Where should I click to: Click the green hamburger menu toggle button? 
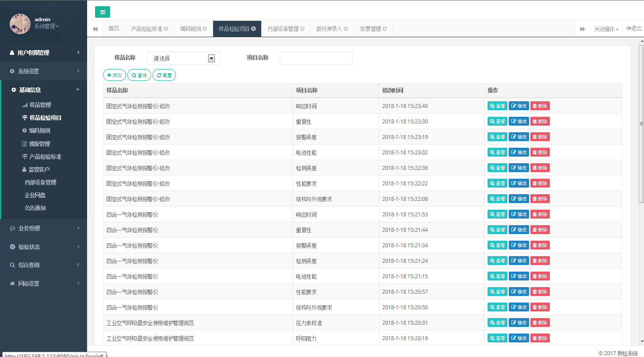click(102, 12)
